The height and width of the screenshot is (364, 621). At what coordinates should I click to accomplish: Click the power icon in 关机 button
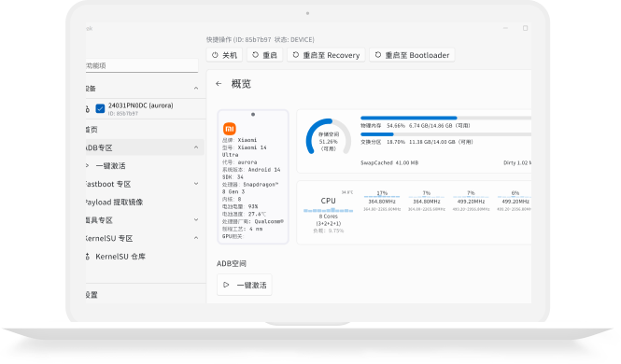[215, 55]
